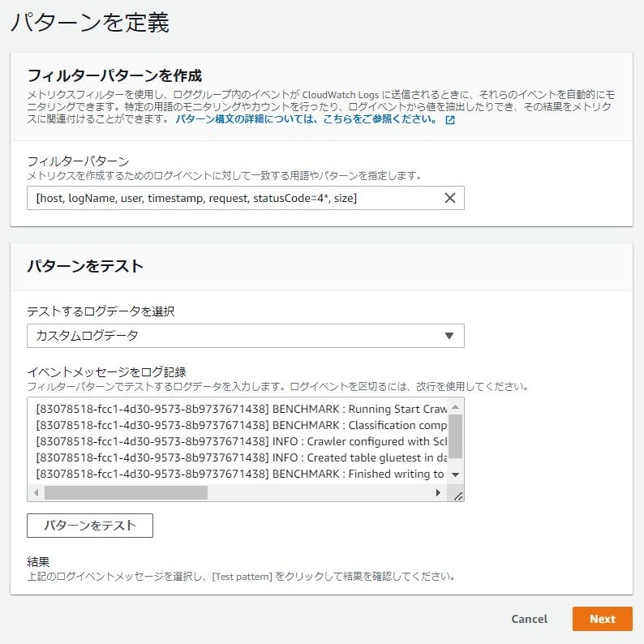Click the 結果 results label

click(38, 561)
